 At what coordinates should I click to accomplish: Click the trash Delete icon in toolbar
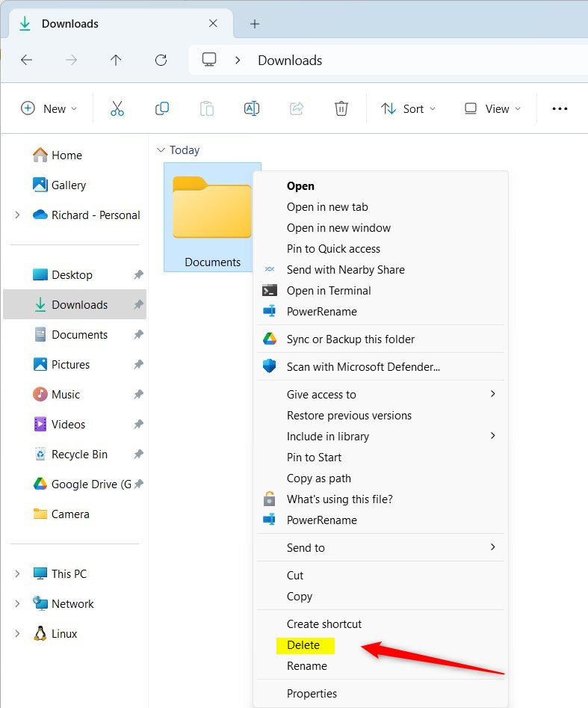341,108
